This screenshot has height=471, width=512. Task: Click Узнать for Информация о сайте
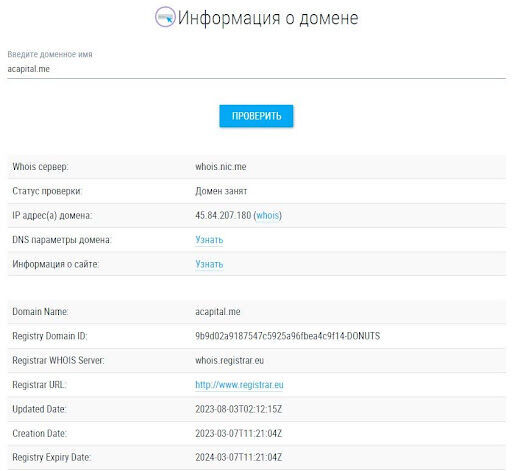pyautogui.click(x=209, y=264)
